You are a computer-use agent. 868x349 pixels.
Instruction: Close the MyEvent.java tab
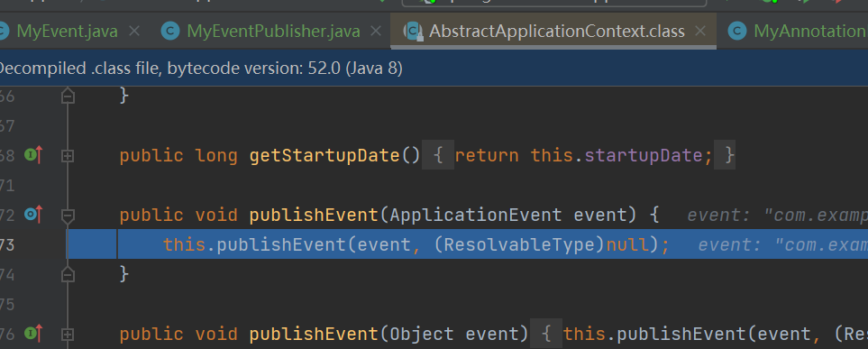click(x=134, y=31)
